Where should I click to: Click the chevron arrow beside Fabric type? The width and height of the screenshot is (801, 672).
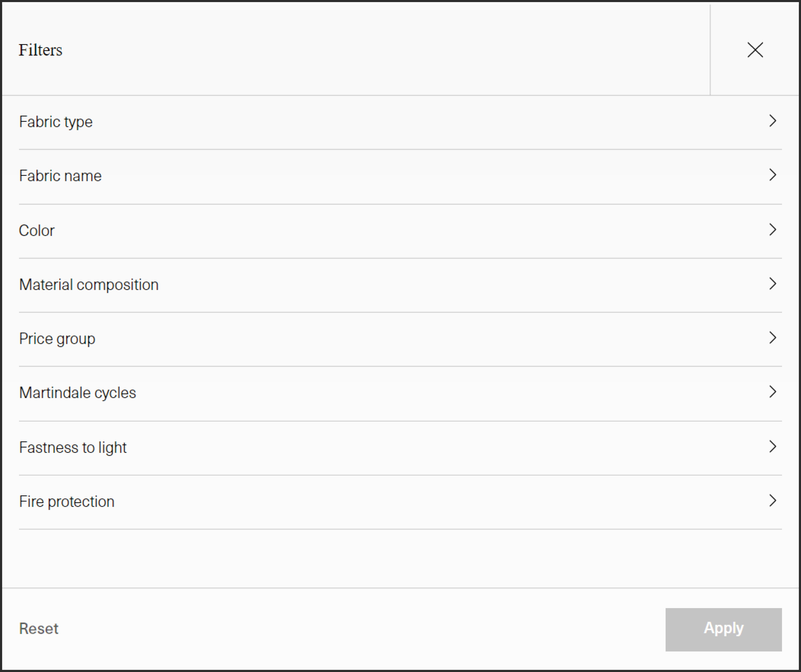(772, 121)
